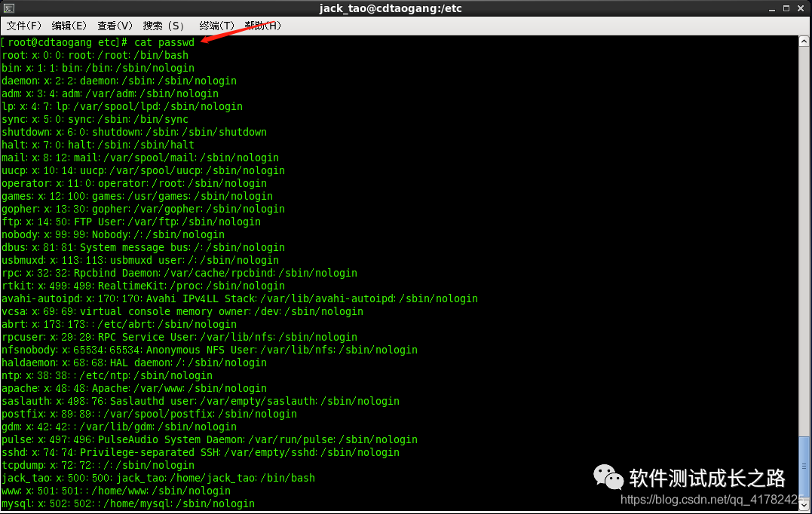Click the tcpdump:x:72:72 line
The image size is (812, 514).
[x=99, y=465]
